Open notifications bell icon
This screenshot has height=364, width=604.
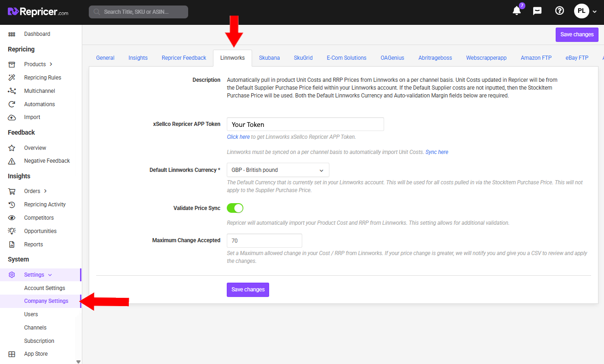(x=517, y=11)
